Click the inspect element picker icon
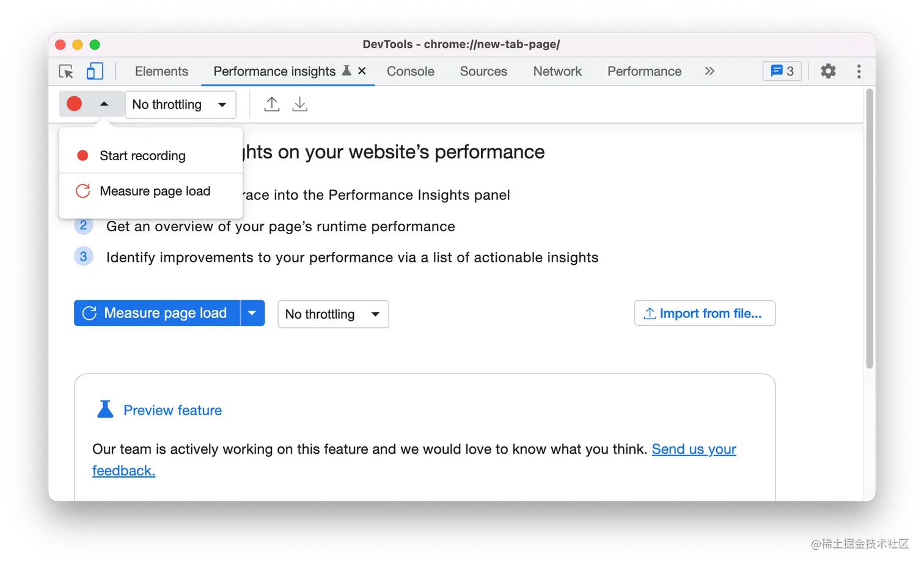 66,72
